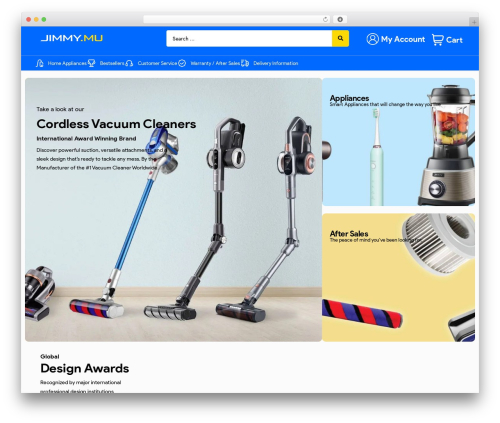Image resolution: width=500 pixels, height=423 pixels.
Task: Click the Bestsellers trophy icon
Action: click(x=91, y=63)
